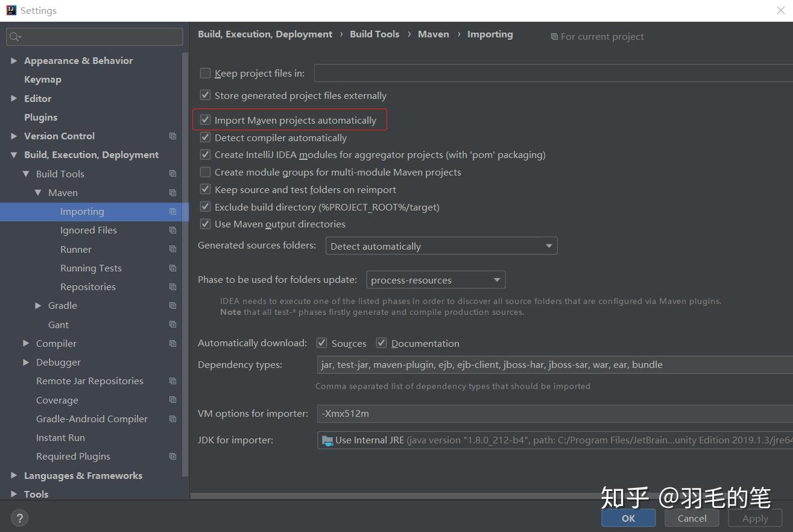Uncheck automatic download of Documentation
The height and width of the screenshot is (532, 793).
(381, 343)
